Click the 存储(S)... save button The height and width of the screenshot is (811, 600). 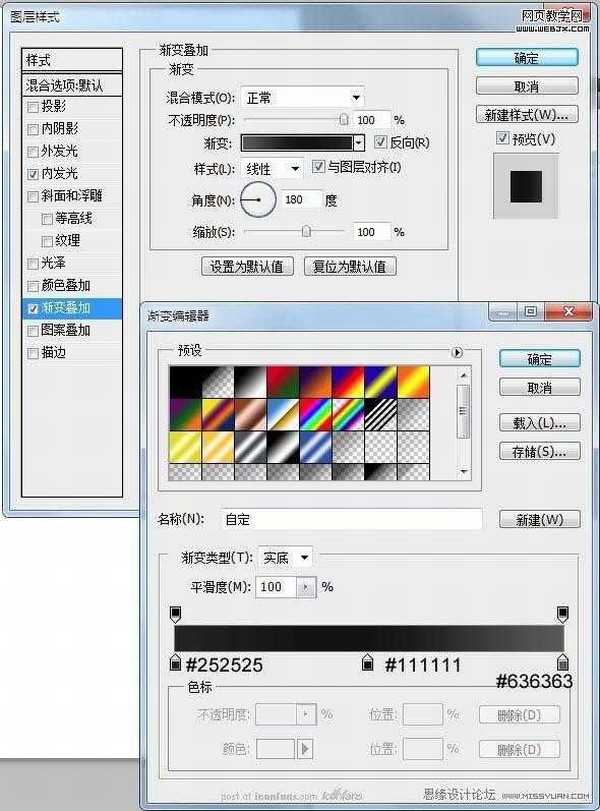coord(539,452)
